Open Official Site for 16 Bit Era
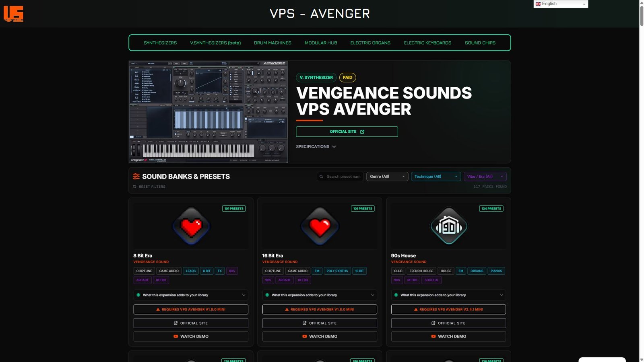 pos(320,323)
